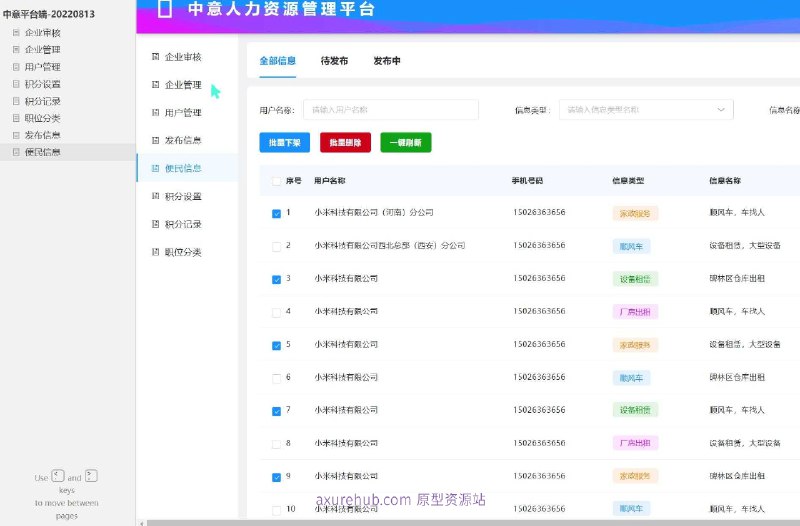The height and width of the screenshot is (526, 800).
Task: Click the 信息类型 column header
Action: [x=628, y=181]
